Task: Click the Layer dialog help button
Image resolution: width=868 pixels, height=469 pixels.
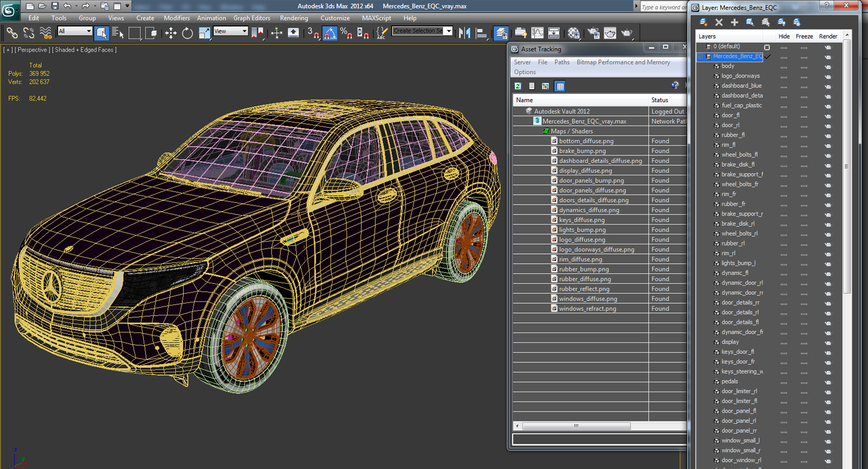Action: [x=826, y=6]
